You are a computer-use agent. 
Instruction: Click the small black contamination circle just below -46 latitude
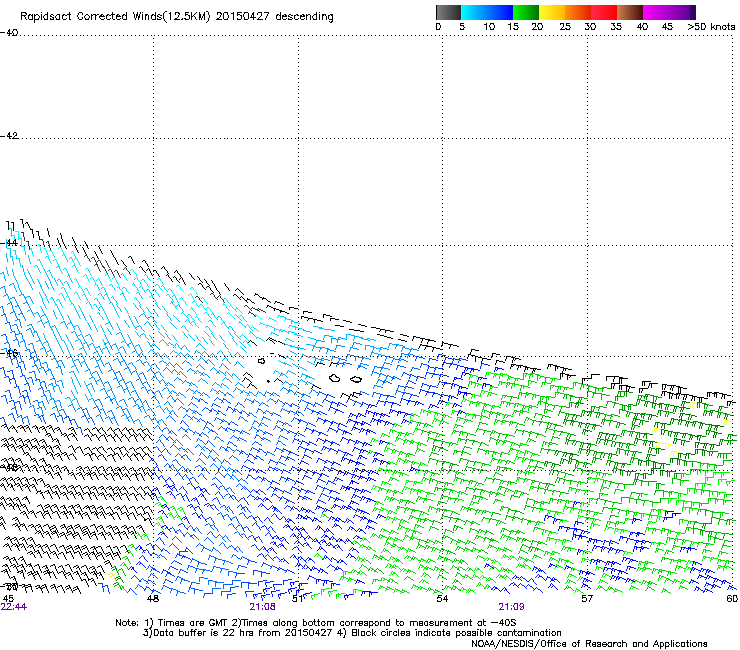261,361
